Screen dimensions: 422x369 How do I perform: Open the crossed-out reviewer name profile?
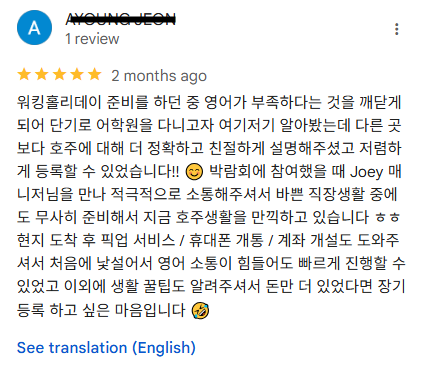tap(120, 19)
